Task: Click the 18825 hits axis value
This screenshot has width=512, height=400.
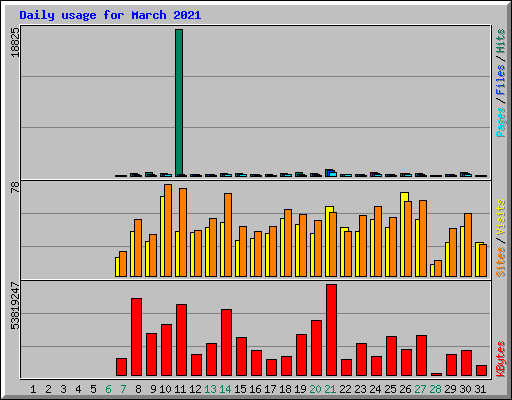Action: pyautogui.click(x=15, y=42)
